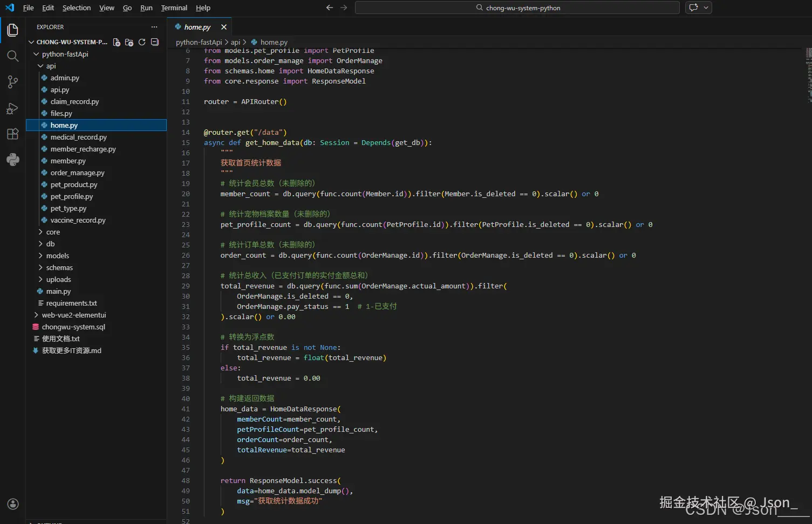The height and width of the screenshot is (524, 812).
Task: Open member_recharge.py from the file tree
Action: (x=83, y=149)
